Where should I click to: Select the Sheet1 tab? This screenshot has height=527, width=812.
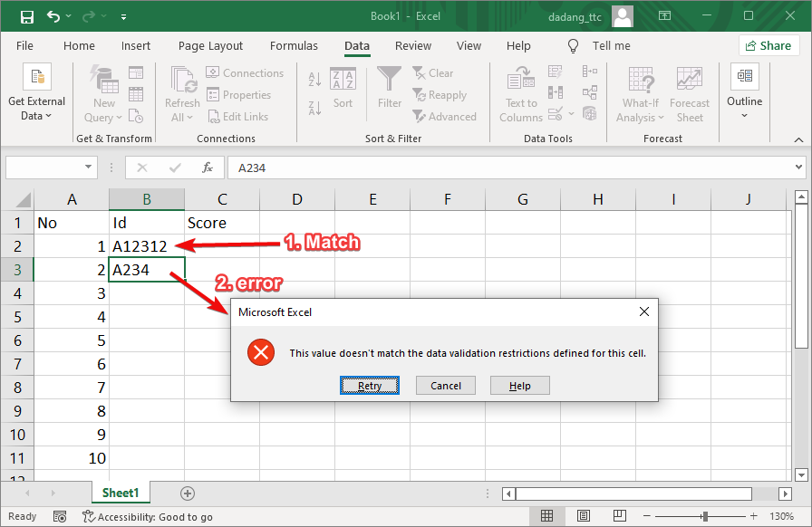(120, 493)
